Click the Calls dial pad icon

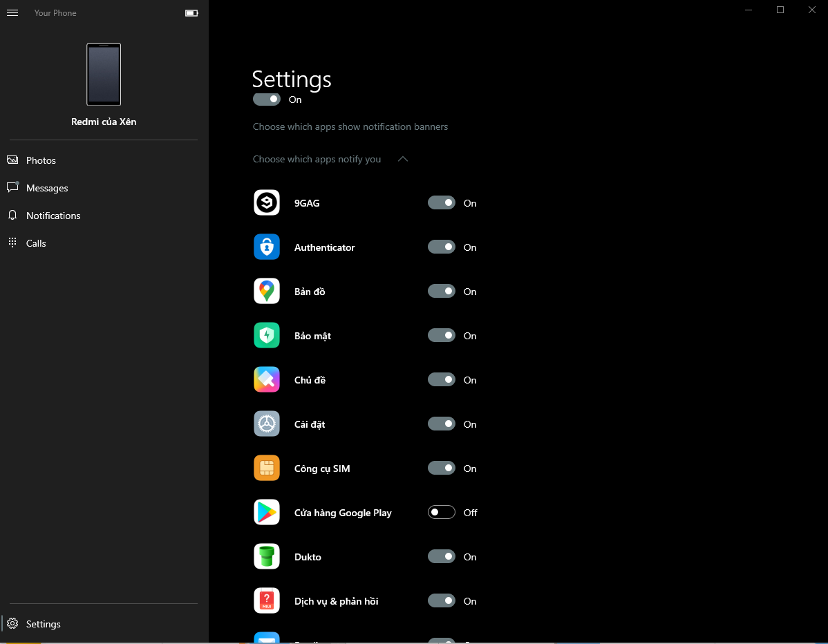click(x=12, y=243)
